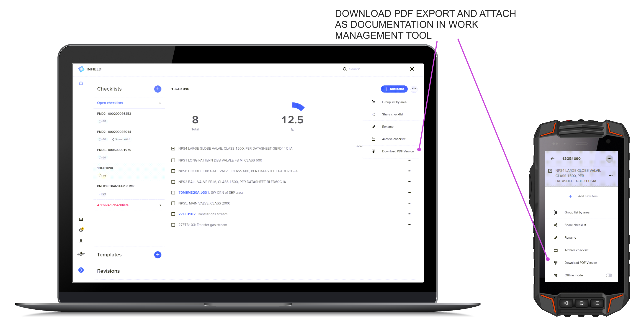Check the NPS1 LONG PATTERN DBB VALVE checkbox
This screenshot has width=644, height=334.
click(173, 161)
